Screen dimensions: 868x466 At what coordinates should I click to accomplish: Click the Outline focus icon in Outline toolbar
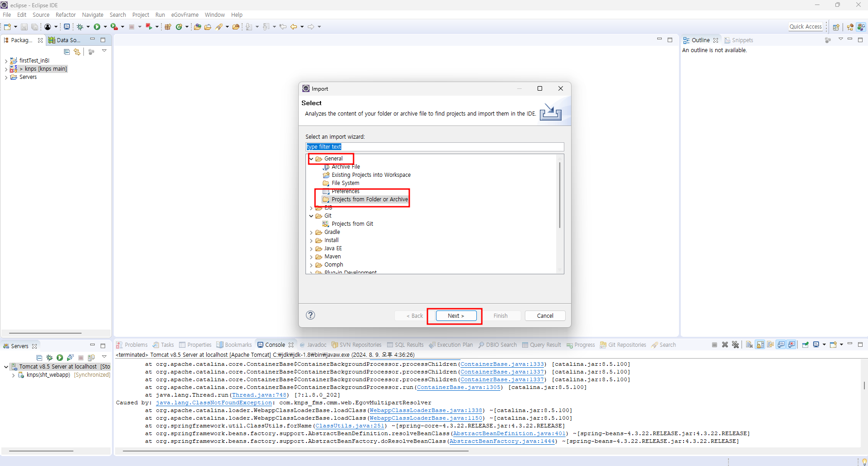[828, 40]
